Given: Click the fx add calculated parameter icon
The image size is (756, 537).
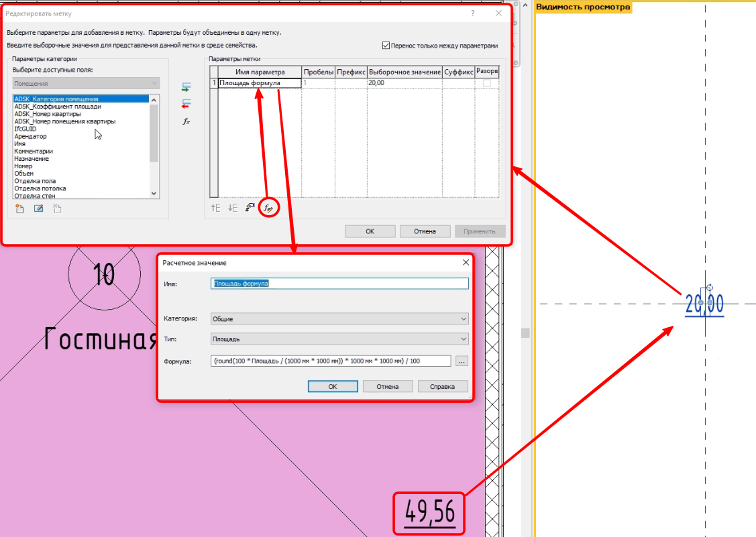Looking at the screenshot, I should pyautogui.click(x=186, y=121).
